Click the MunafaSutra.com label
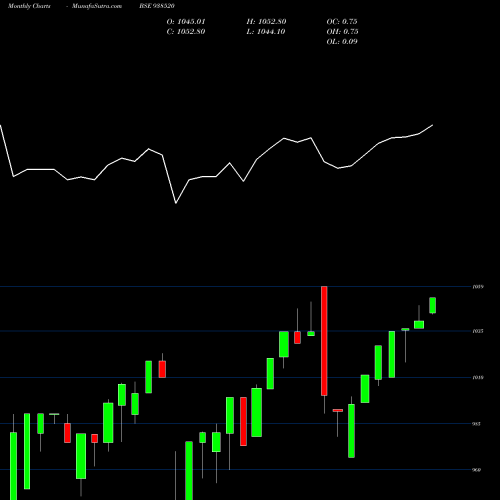The width and height of the screenshot is (500, 500). pyautogui.click(x=97, y=6)
